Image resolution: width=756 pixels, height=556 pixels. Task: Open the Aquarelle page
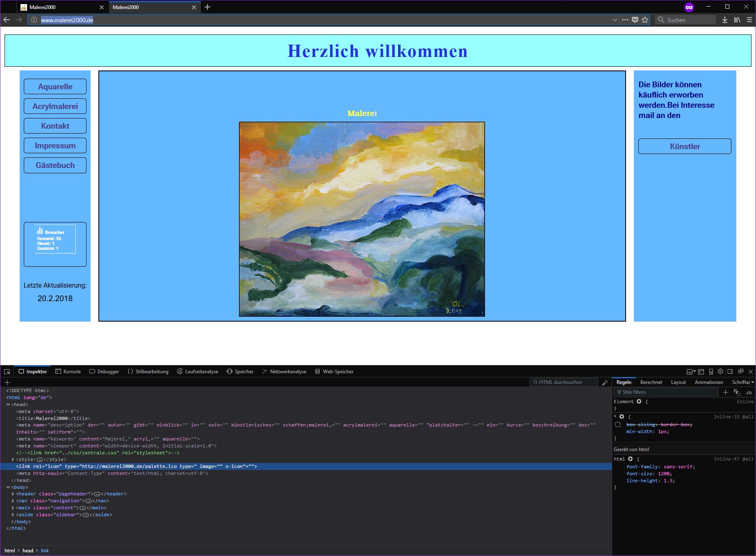[55, 86]
